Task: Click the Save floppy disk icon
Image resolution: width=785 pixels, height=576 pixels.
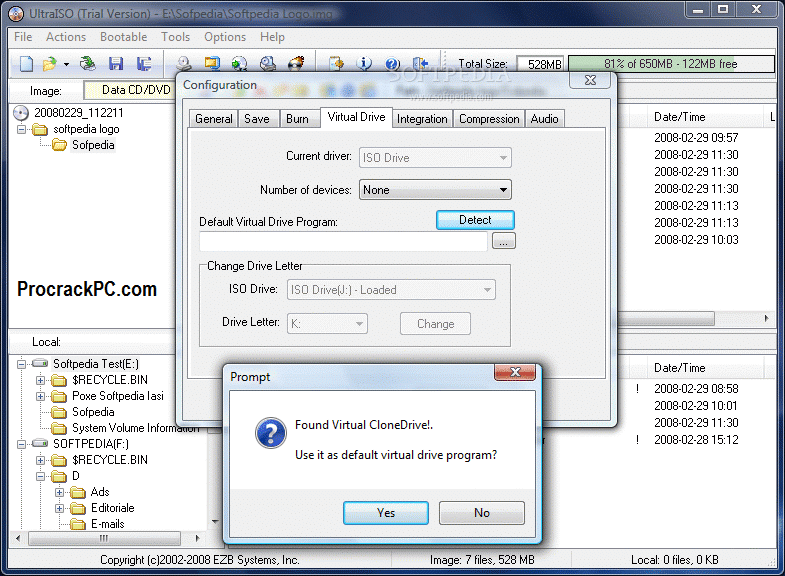Action: click(116, 64)
